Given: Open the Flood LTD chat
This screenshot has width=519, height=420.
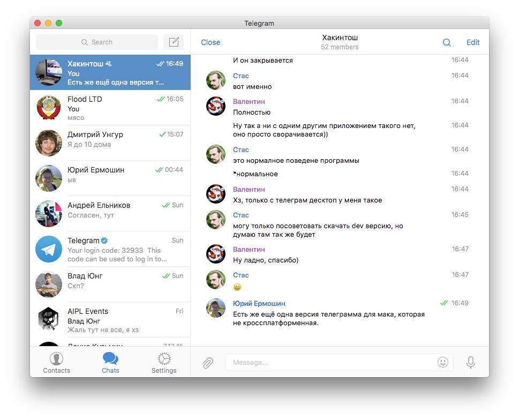Looking at the screenshot, I should point(110,108).
